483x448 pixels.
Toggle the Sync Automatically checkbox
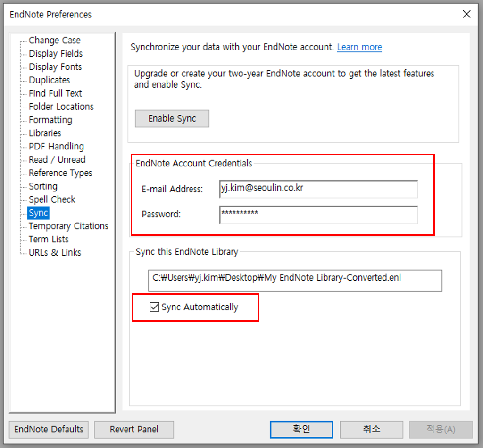154,307
